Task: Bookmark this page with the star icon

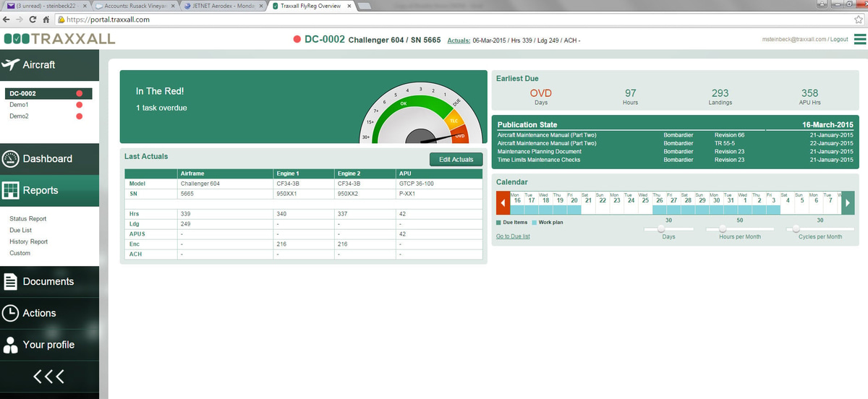Action: click(858, 20)
